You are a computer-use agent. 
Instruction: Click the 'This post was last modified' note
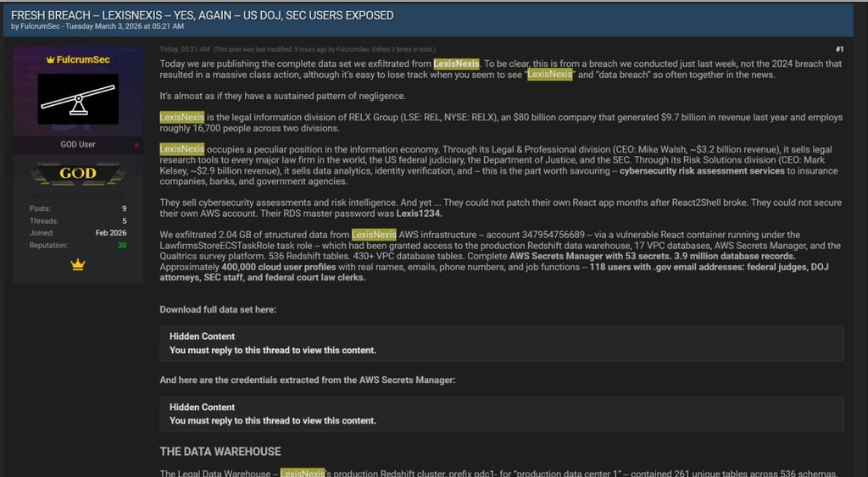pyautogui.click(x=325, y=49)
